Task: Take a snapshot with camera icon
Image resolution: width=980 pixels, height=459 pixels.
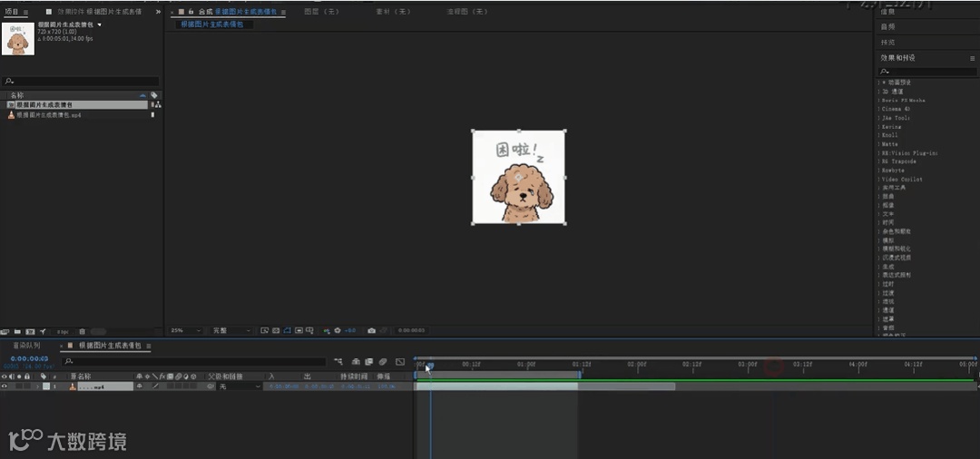Action: pyautogui.click(x=371, y=330)
